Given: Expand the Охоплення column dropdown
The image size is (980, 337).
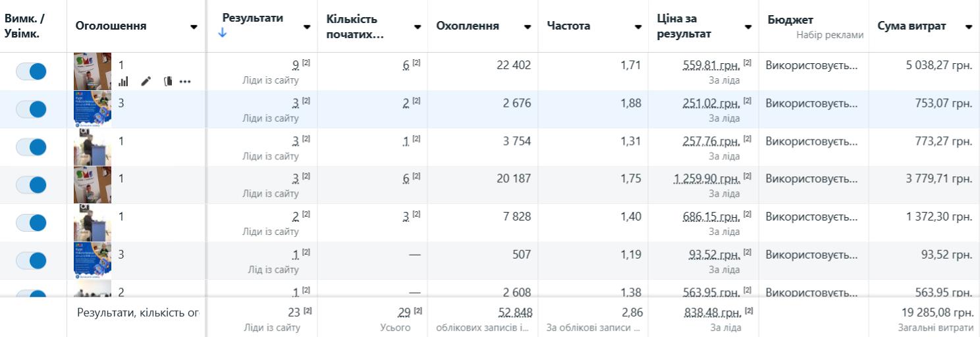Looking at the screenshot, I should 528,27.
